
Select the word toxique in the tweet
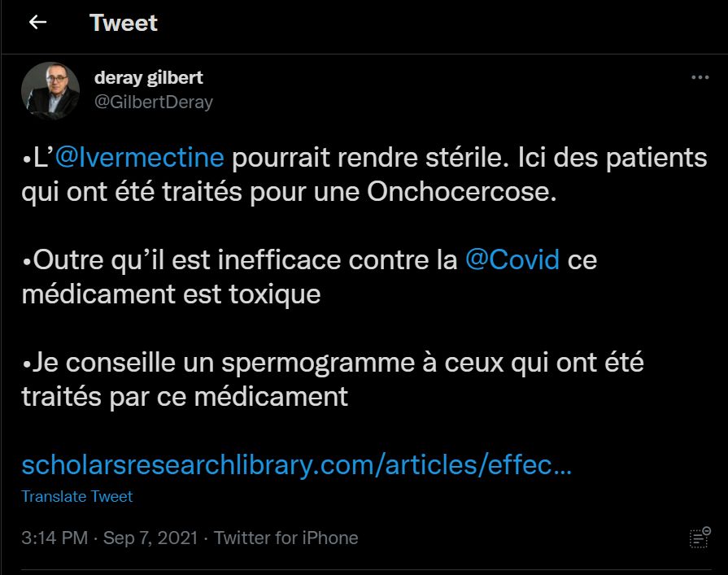[x=275, y=294]
